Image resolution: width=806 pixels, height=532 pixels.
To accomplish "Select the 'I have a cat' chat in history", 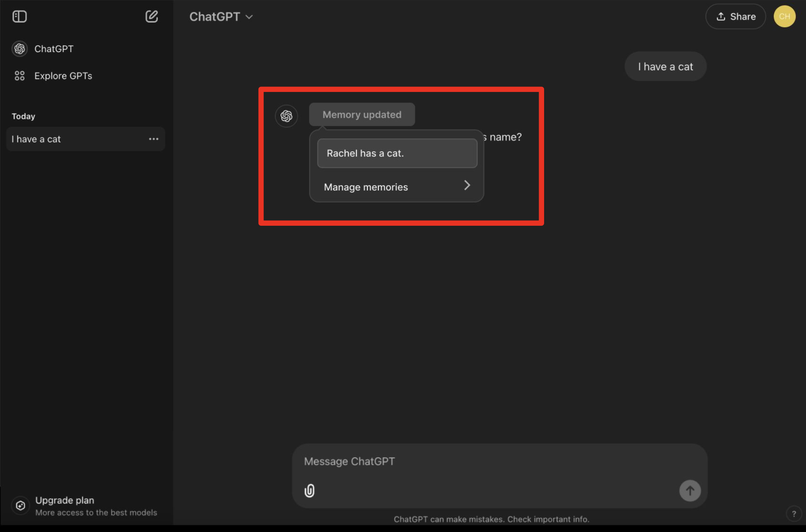I will click(85, 139).
